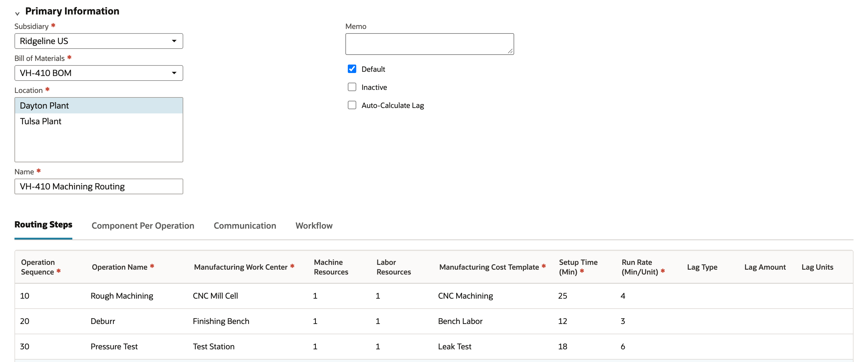Click the Bench Labor cost template cell
Viewport: 868px width, 362px height.
coord(460,321)
